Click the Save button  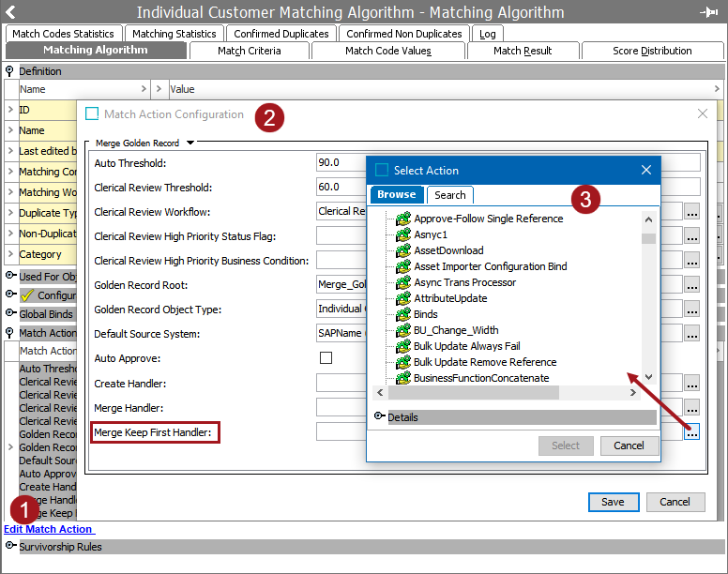pos(613,502)
